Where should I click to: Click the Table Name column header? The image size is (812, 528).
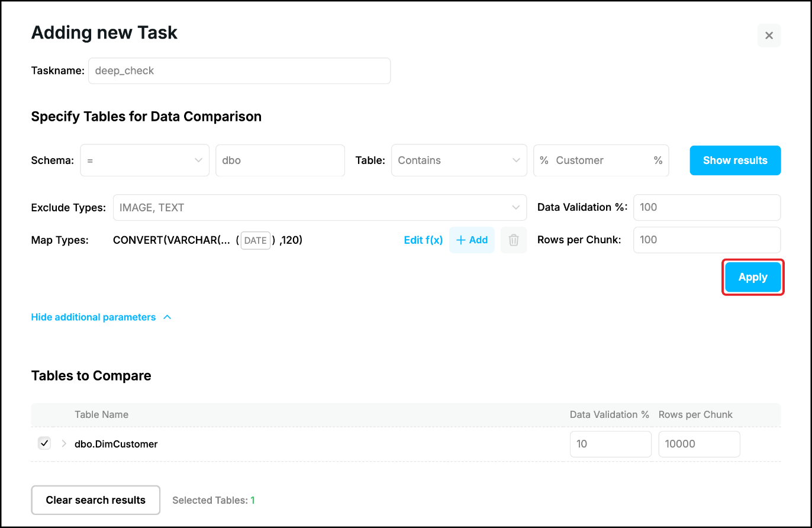(x=101, y=414)
